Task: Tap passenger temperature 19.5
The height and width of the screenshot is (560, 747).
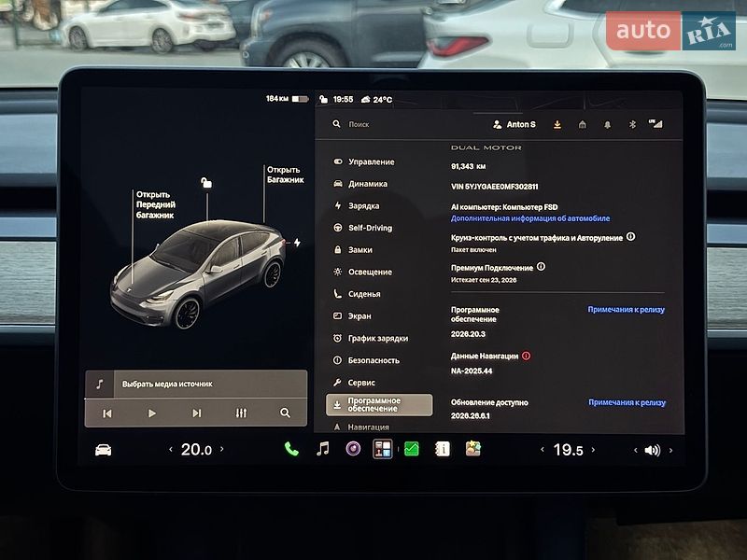Action: [568, 450]
